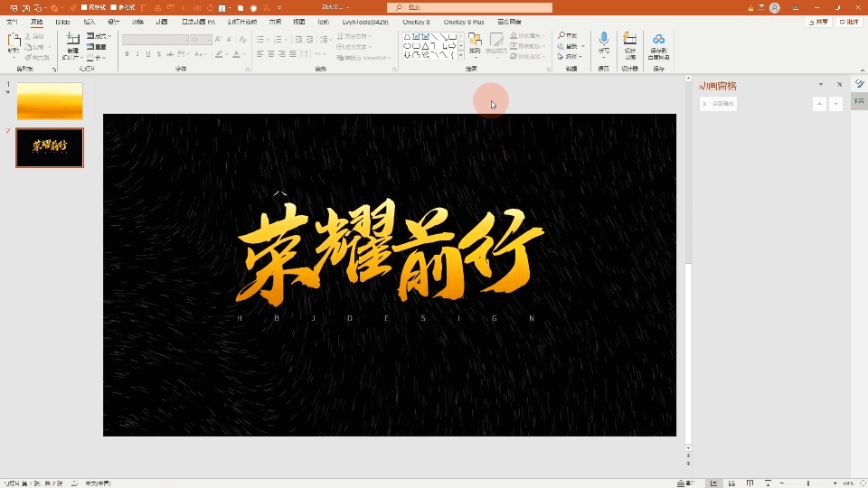Open the OneKey 8 Plus tab

[x=464, y=22]
